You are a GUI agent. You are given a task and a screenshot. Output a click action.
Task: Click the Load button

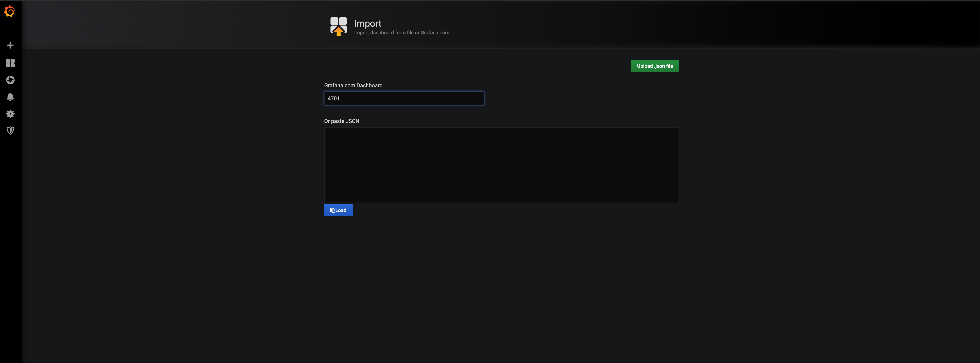[x=338, y=209]
